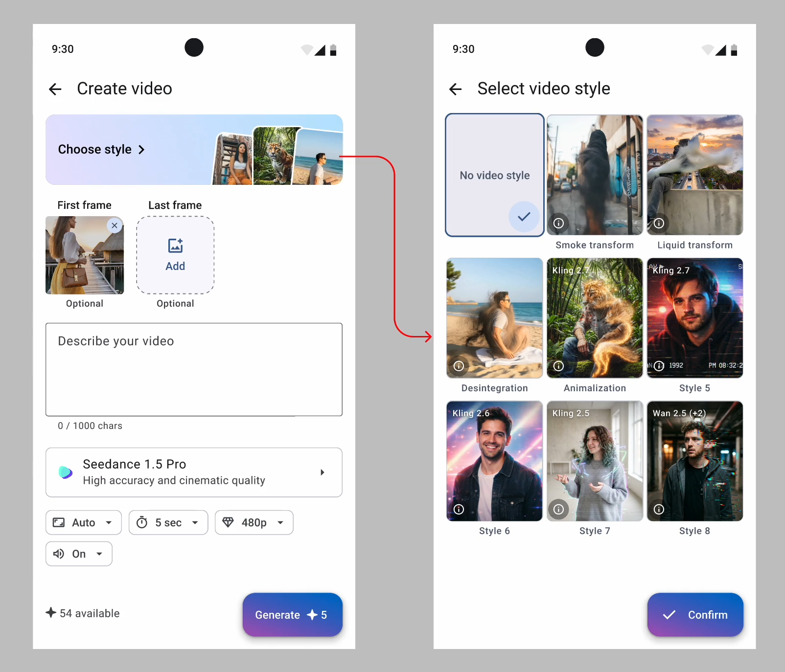This screenshot has width=785, height=672.
Task: Focus the Describe your video field
Action: click(194, 369)
